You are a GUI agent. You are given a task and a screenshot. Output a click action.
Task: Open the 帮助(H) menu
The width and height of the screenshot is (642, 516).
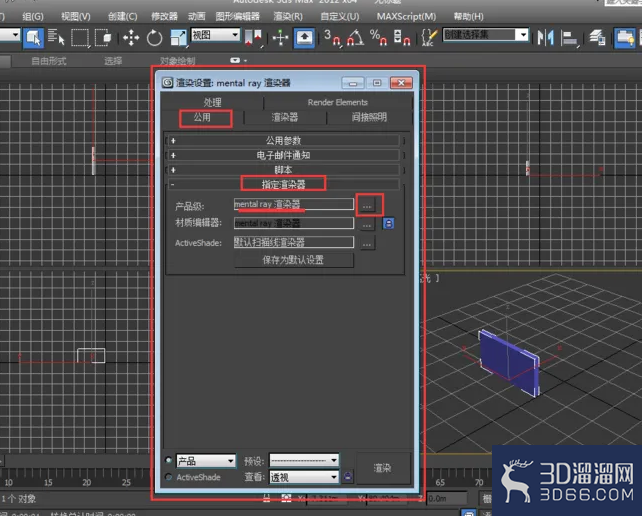468,16
